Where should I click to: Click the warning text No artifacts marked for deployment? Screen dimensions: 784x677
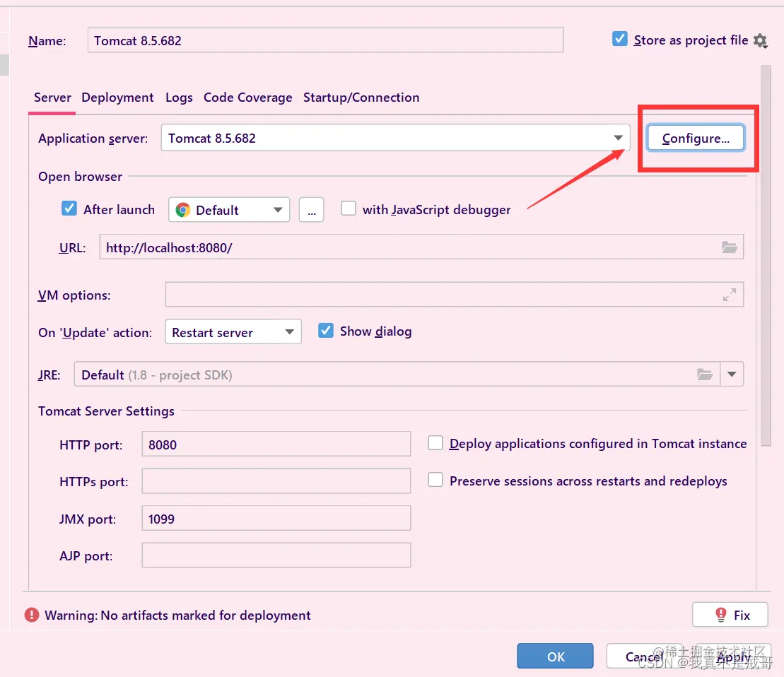[177, 615]
